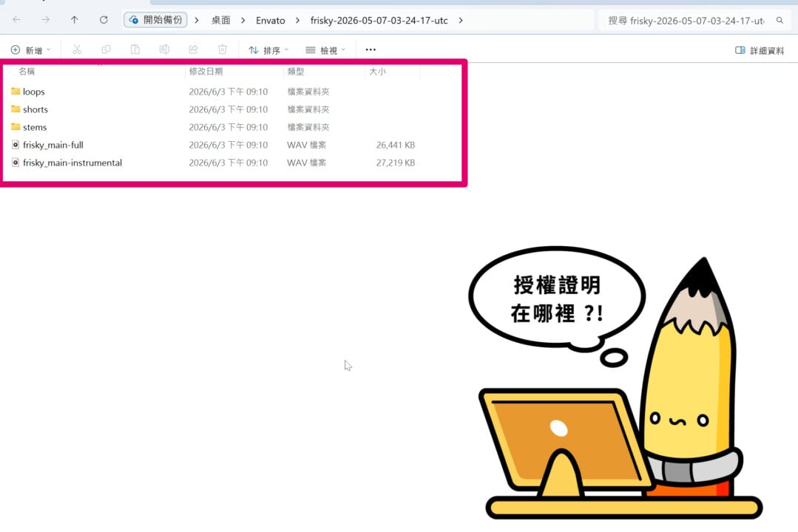Go up one folder level

pos(74,20)
